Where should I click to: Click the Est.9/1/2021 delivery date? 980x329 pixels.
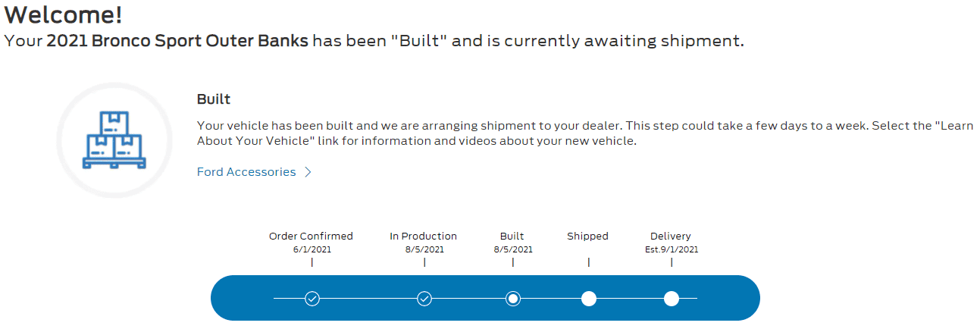click(x=671, y=249)
